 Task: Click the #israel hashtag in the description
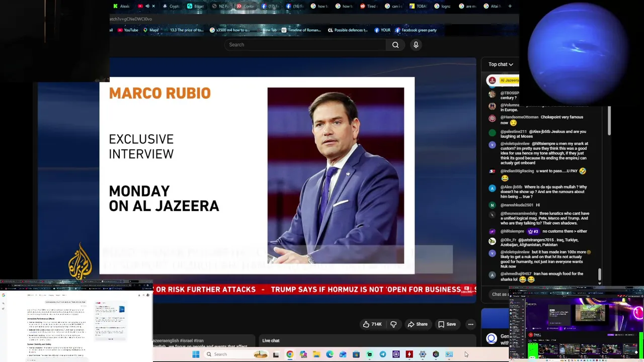pos(186,341)
